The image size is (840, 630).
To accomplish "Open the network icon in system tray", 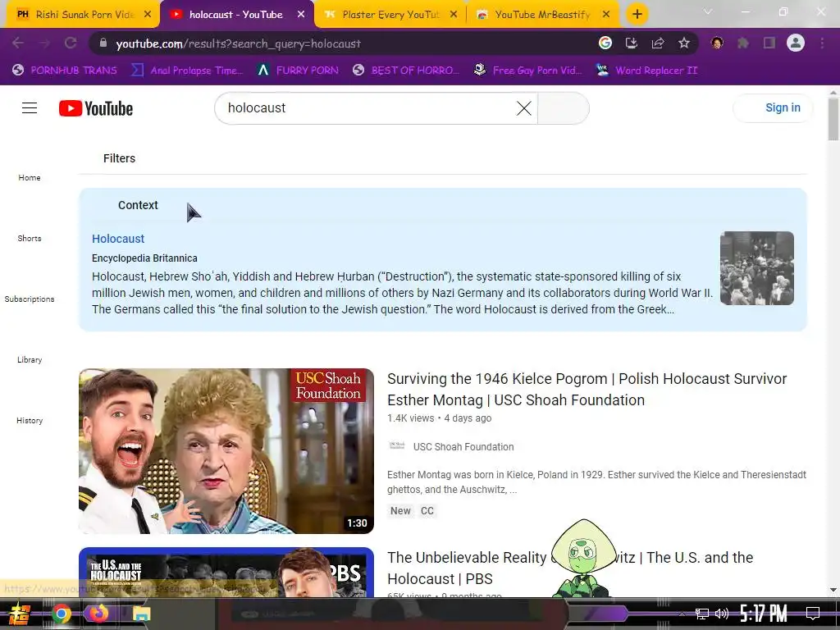I will tap(702, 614).
